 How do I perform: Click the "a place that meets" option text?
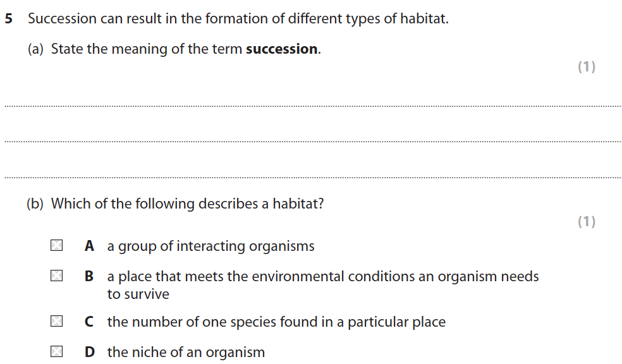322,277
